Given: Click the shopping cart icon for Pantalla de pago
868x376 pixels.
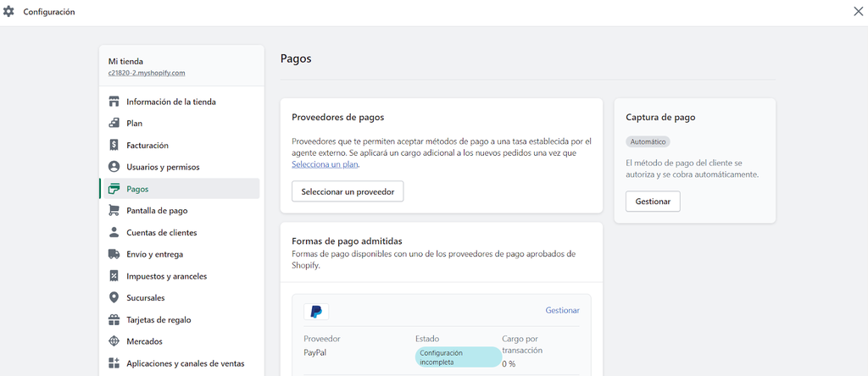Looking at the screenshot, I should pyautogui.click(x=114, y=211).
